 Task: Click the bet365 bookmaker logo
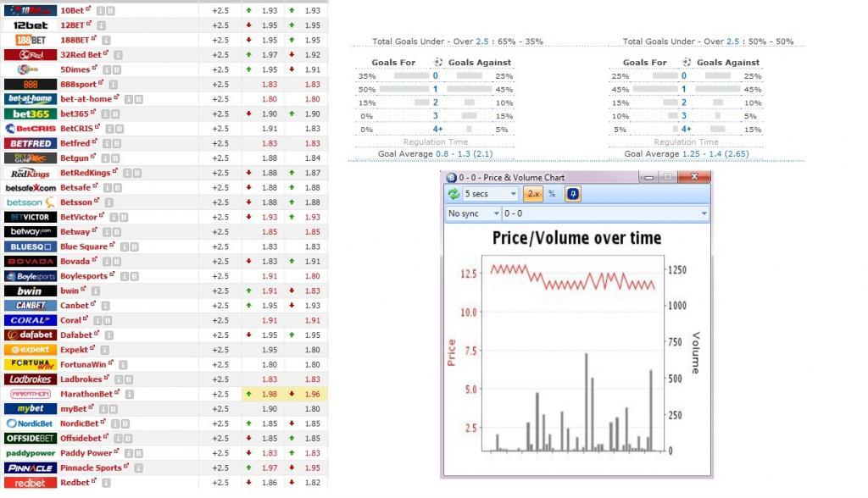[x=31, y=113]
